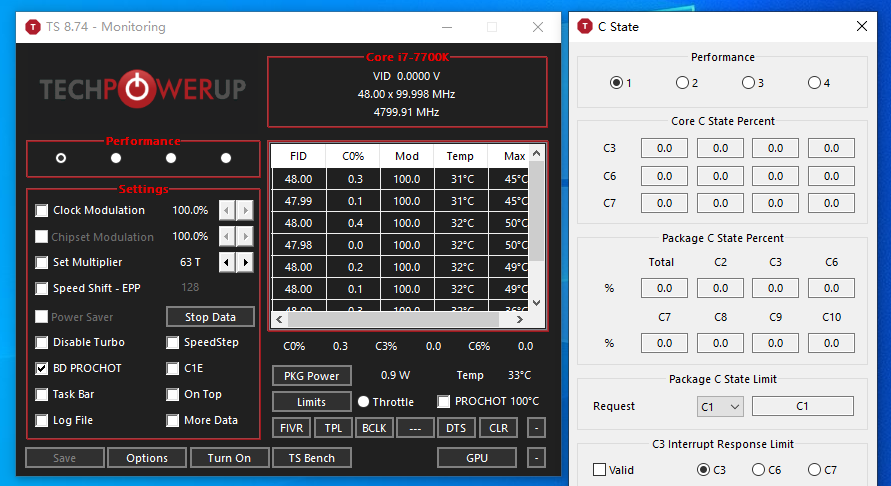
Task: Enable More Data checkbox
Action: coord(173,420)
